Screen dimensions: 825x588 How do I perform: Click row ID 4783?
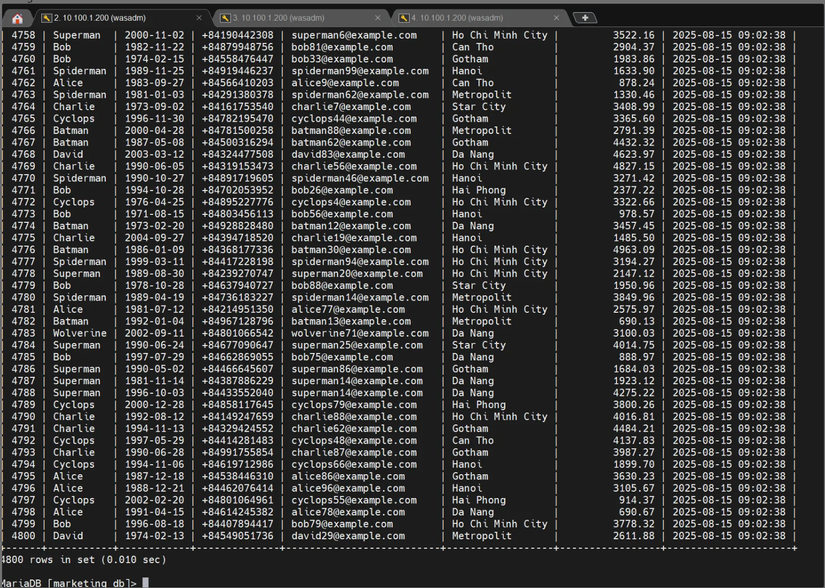24,333
